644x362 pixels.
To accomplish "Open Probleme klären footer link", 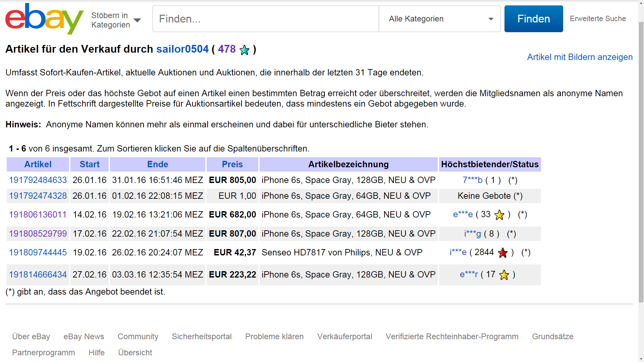I will 274,337.
